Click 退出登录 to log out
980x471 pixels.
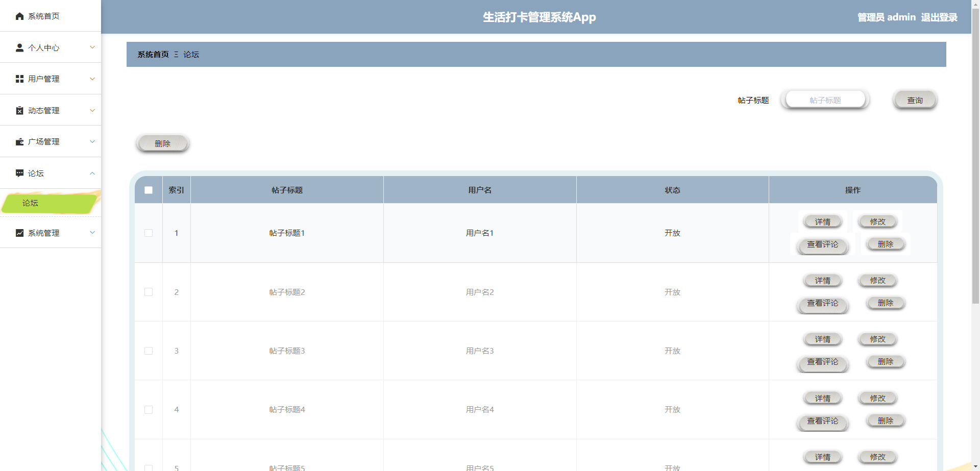click(x=939, y=17)
